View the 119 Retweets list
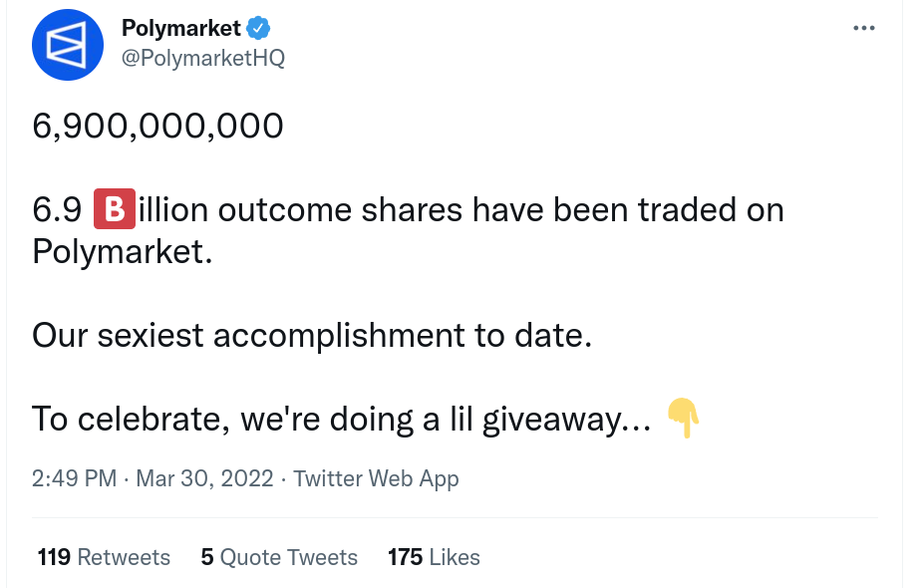 tap(104, 557)
